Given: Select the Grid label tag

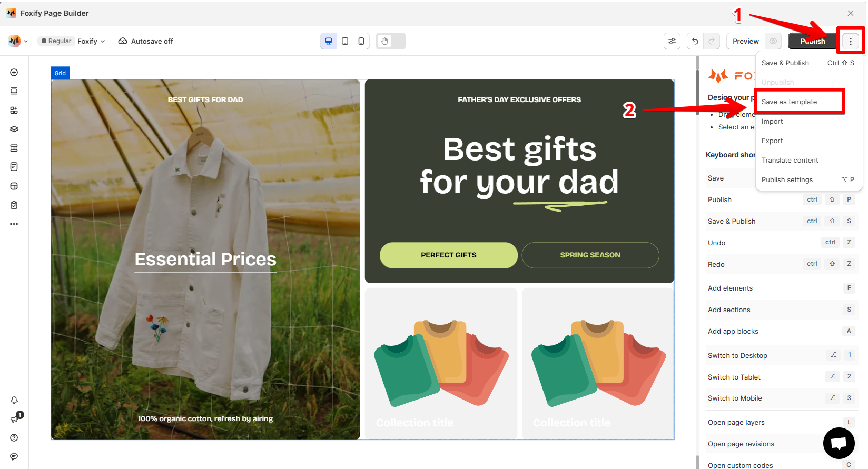Looking at the screenshot, I should pos(60,73).
